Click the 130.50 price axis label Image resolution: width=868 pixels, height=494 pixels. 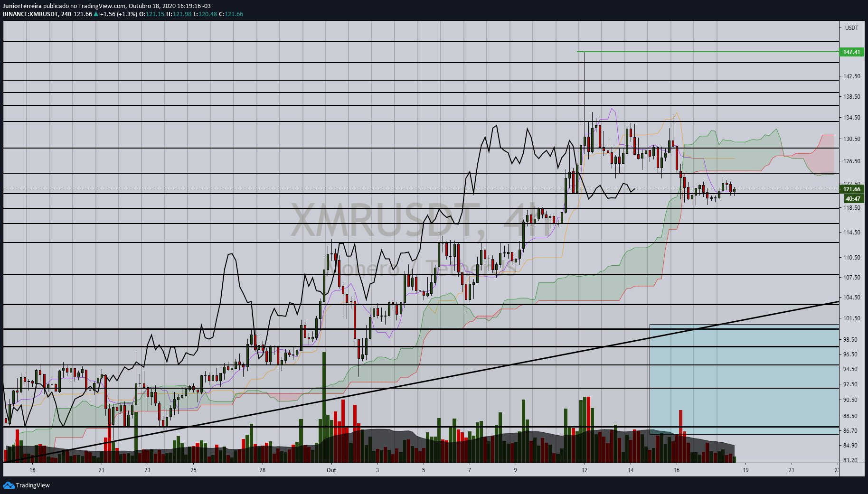click(851, 139)
